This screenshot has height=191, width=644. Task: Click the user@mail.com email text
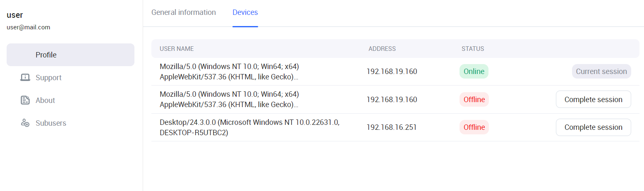click(x=29, y=27)
